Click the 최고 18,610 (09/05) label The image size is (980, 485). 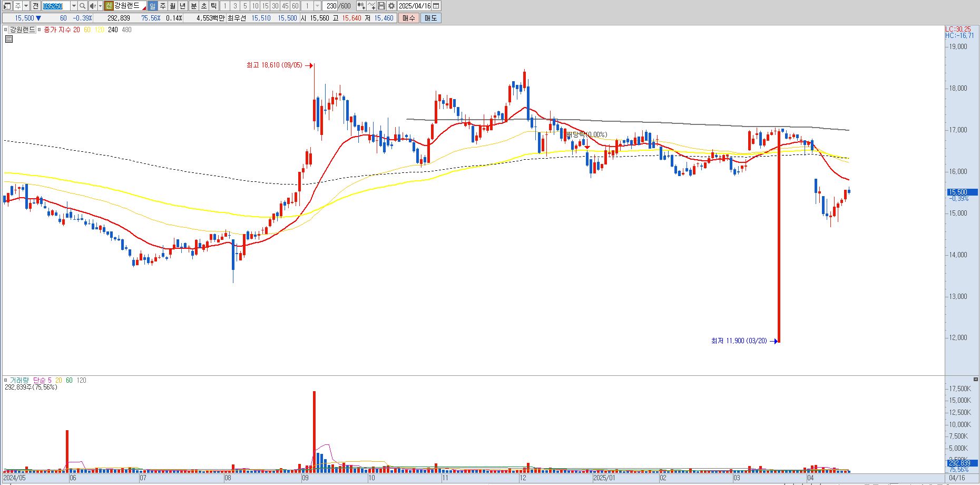(x=275, y=65)
